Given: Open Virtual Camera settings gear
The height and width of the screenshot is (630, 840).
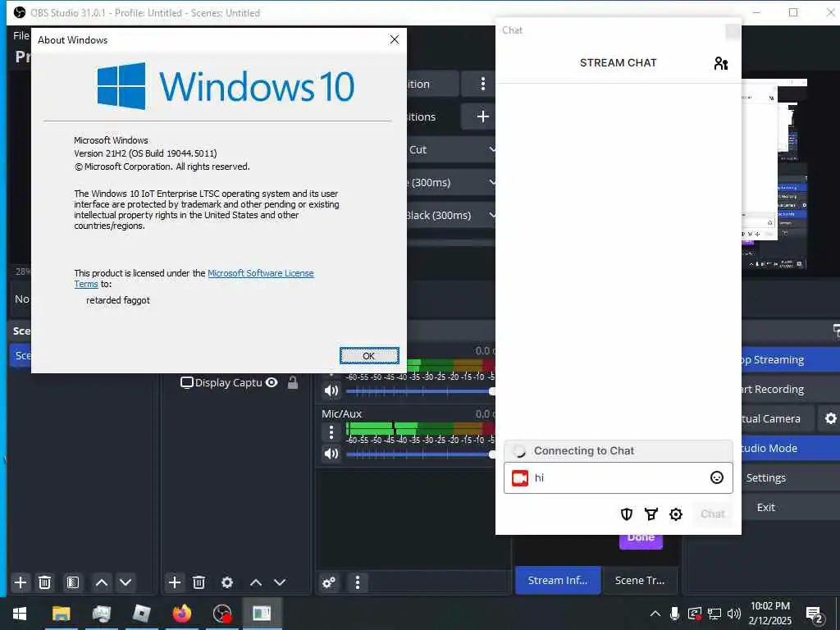Looking at the screenshot, I should pos(830,419).
